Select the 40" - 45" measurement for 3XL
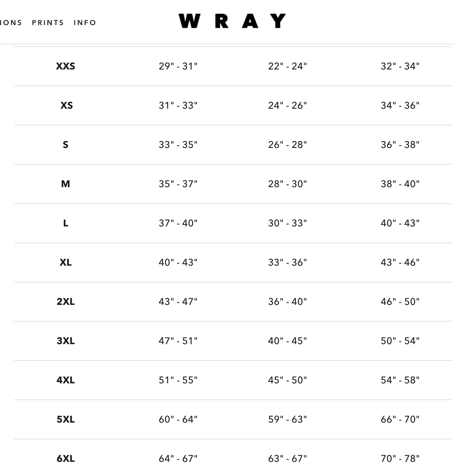This screenshot has width=455, height=476. click(x=287, y=341)
